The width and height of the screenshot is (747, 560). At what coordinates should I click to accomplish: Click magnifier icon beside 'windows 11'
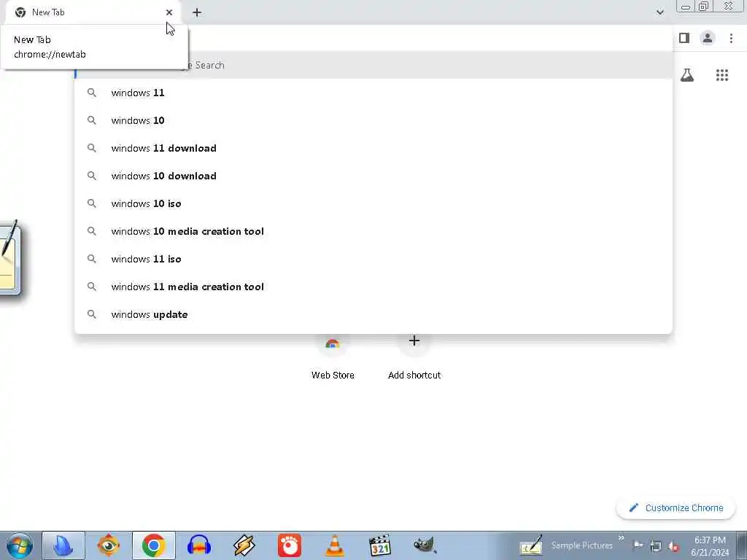click(x=92, y=93)
